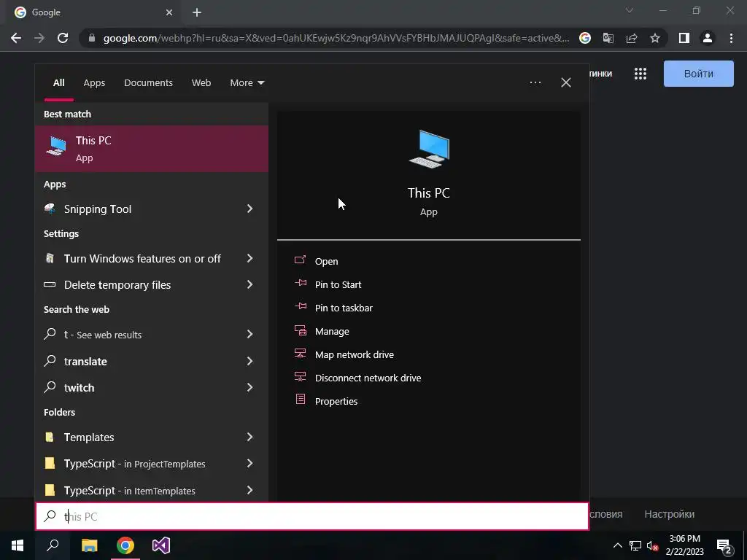Click the Войти sign-in button

(x=698, y=74)
